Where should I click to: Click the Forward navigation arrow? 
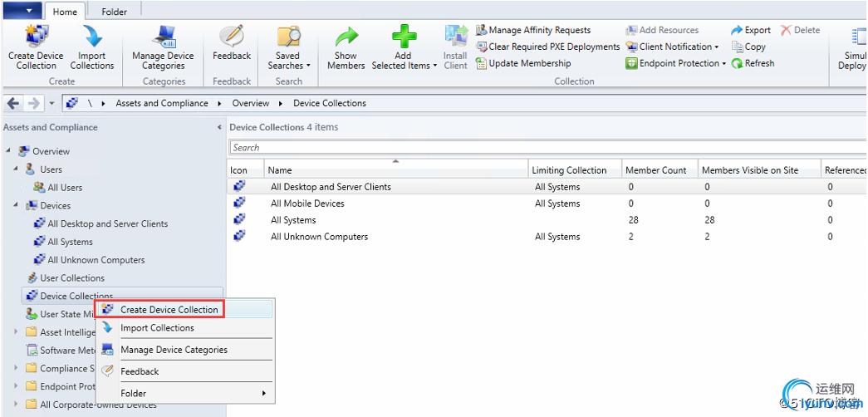coord(34,103)
